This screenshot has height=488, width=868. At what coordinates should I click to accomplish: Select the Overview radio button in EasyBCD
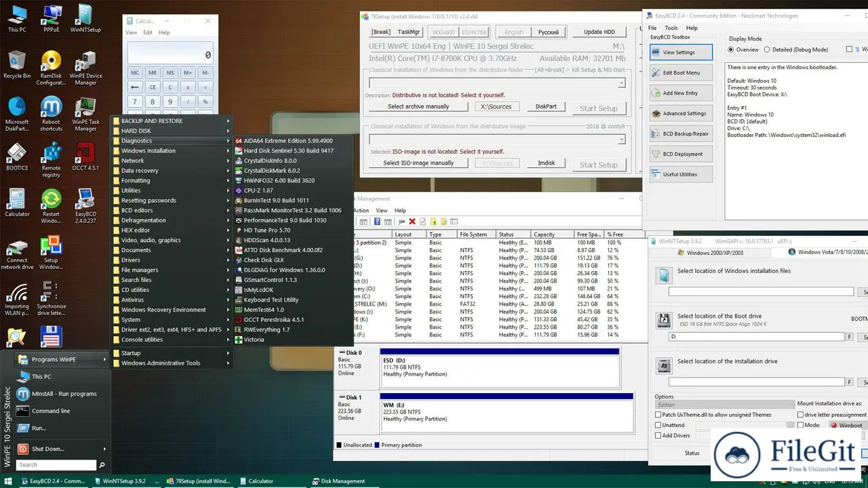[x=731, y=49]
